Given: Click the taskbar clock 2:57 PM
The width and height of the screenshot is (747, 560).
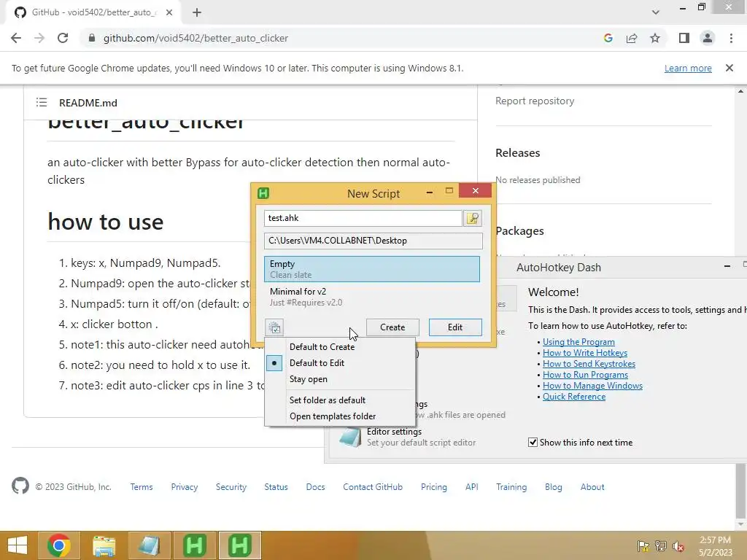Looking at the screenshot, I should click(x=715, y=540).
